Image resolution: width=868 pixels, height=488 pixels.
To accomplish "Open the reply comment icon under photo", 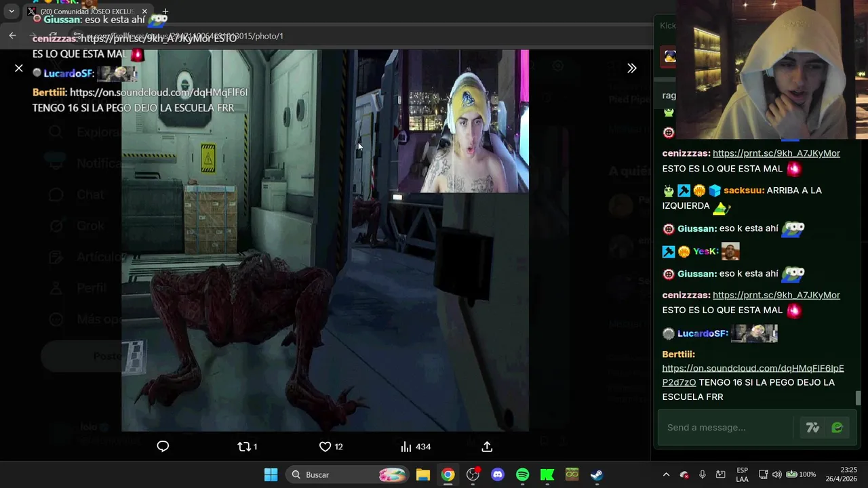I will point(163,446).
